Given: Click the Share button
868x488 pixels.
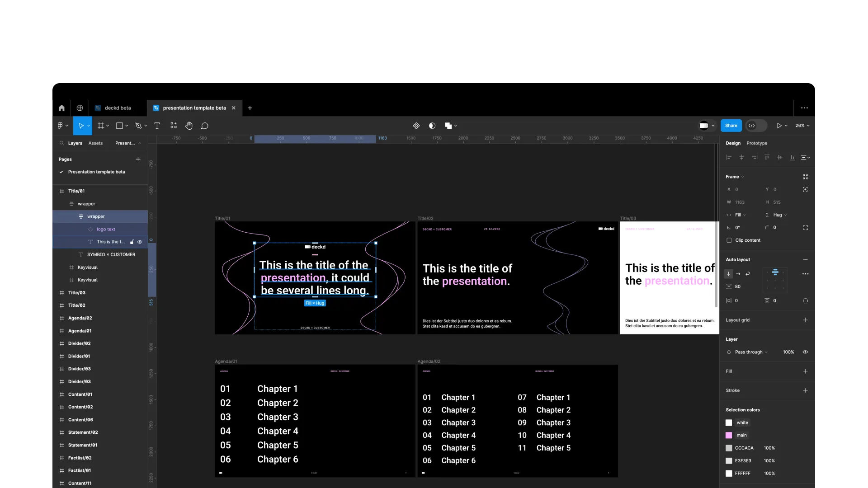Looking at the screenshot, I should 731,126.
